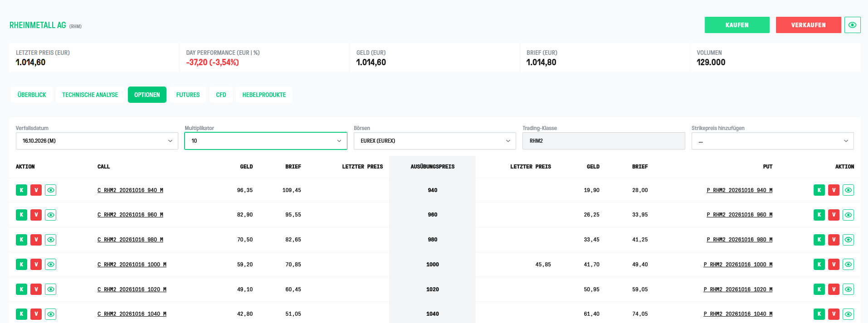Open put link P RHM2 20261016 1040 M
The height and width of the screenshot is (323, 868).
738,314
